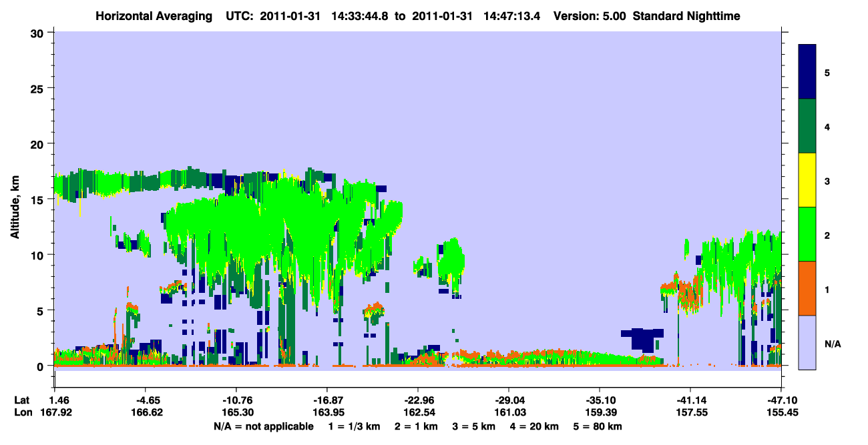Click the '5 = 80 km' legend note
The width and height of the screenshot is (868, 445).
point(598,426)
